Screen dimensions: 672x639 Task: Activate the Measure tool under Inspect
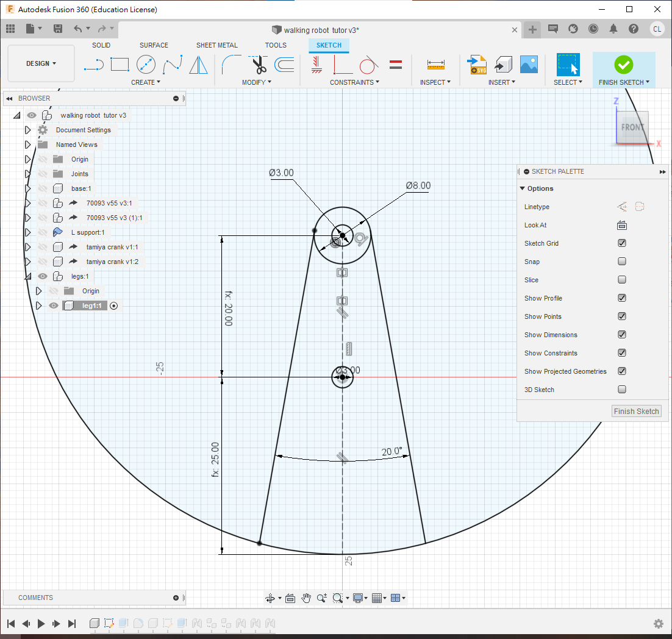435,64
